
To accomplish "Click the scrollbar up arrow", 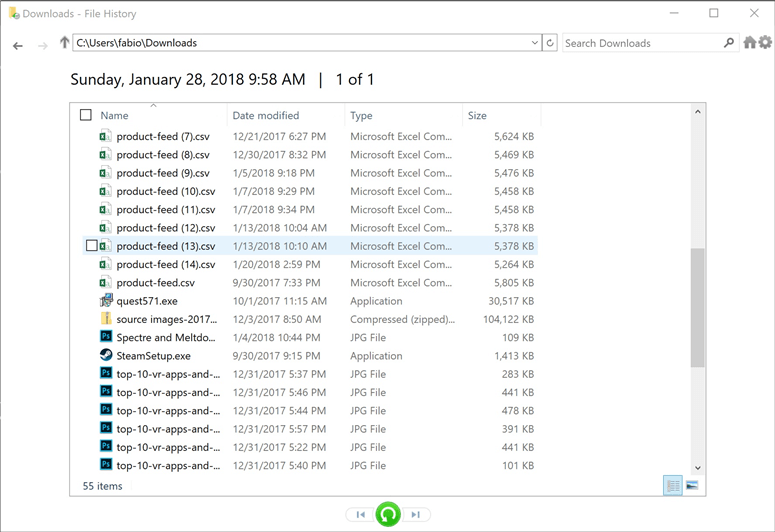I will coord(697,112).
